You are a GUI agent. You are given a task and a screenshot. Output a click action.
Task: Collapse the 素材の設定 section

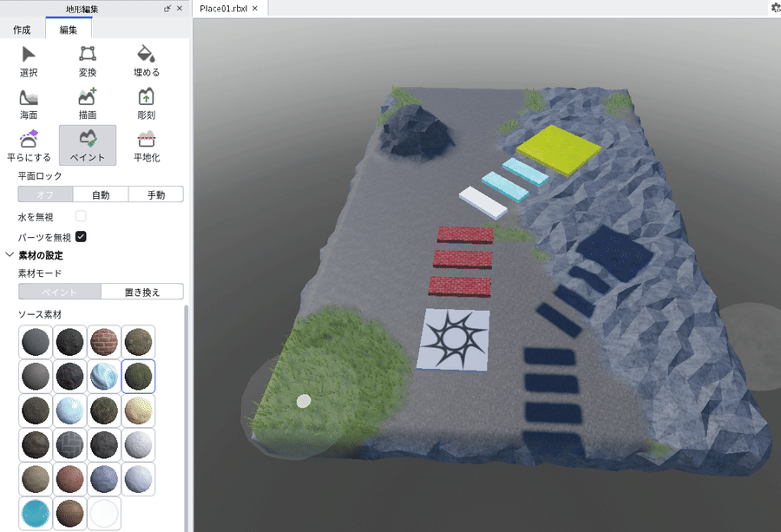coord(10,255)
